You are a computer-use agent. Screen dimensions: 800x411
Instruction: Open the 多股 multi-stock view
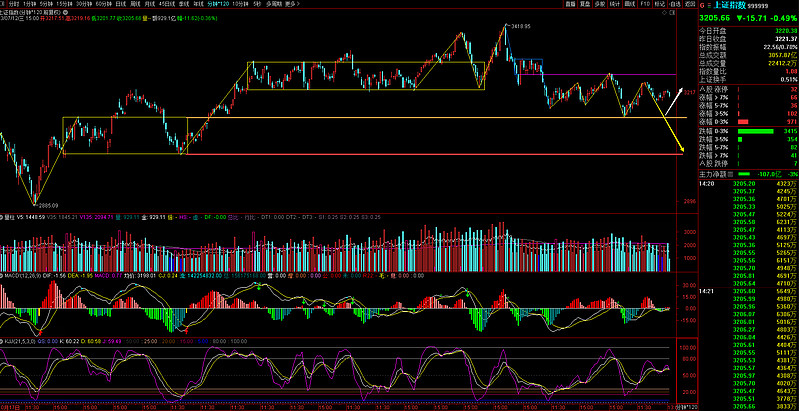600,4
